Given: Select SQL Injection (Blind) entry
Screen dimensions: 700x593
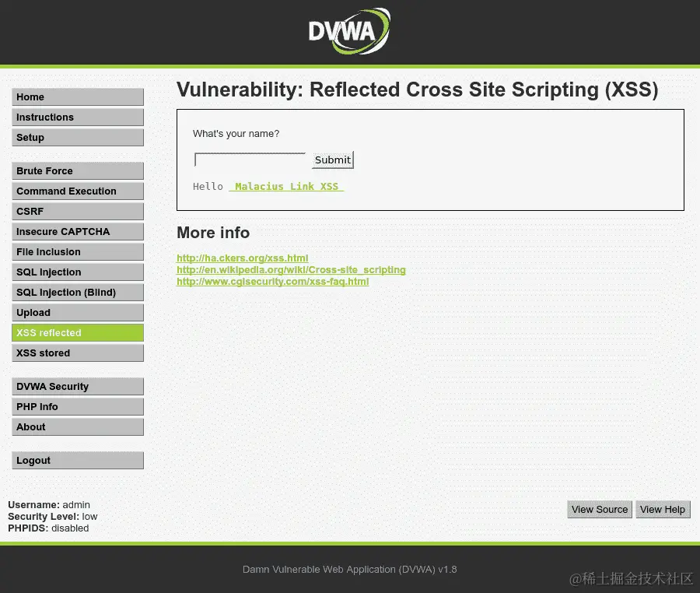Looking at the screenshot, I should coord(78,292).
